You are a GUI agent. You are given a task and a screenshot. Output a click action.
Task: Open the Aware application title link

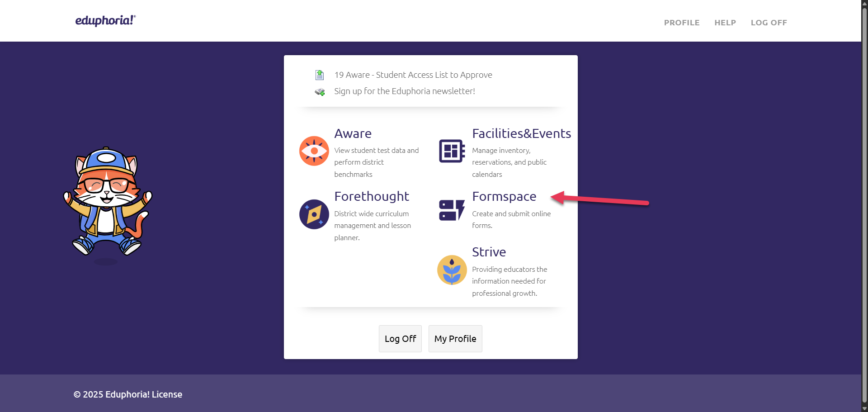coord(353,133)
